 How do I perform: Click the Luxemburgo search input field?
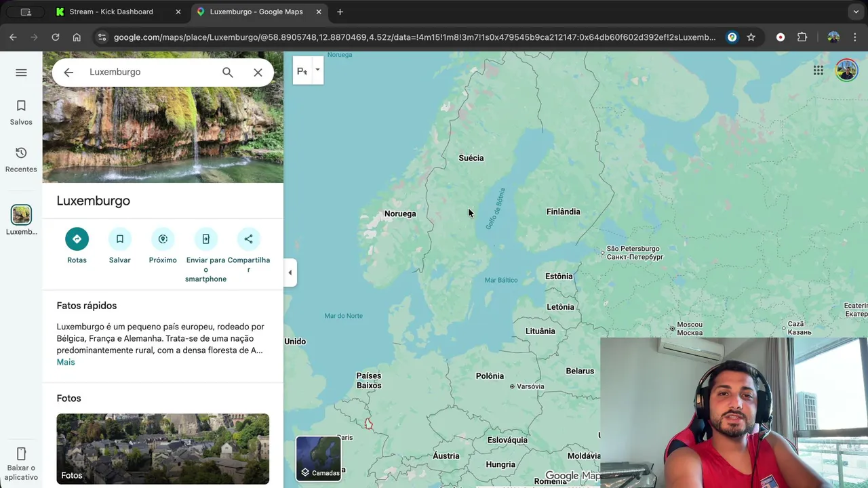click(x=149, y=72)
